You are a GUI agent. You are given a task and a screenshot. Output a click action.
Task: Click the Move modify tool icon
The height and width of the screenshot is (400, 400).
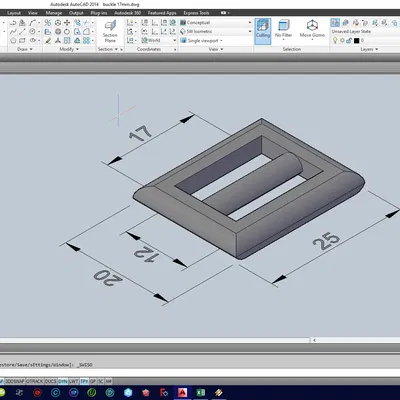coord(67,23)
